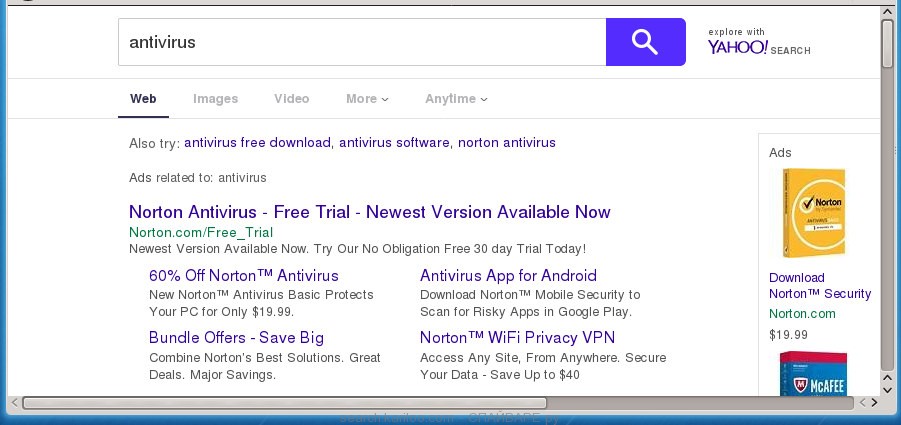Click the 'Newest Version Available Now' description
The image size is (901, 425).
tap(357, 249)
